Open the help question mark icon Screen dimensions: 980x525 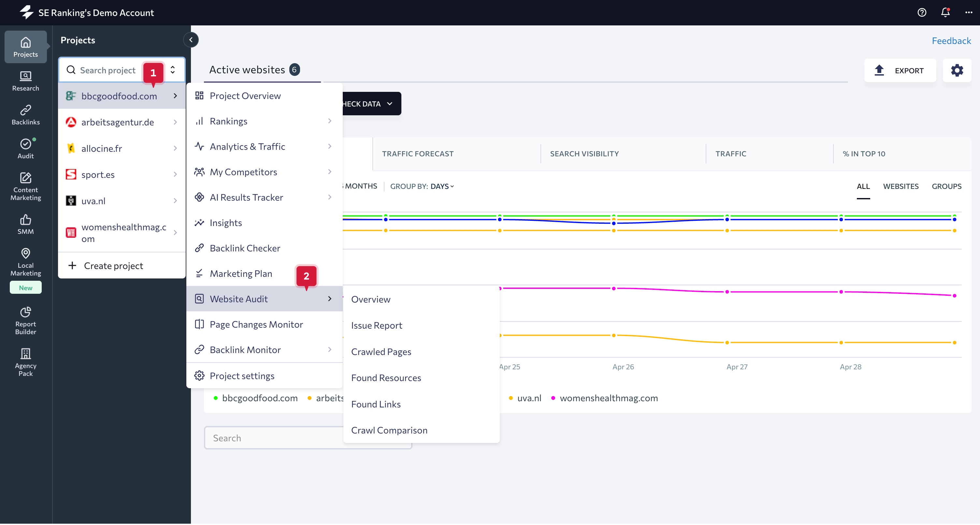tap(922, 13)
